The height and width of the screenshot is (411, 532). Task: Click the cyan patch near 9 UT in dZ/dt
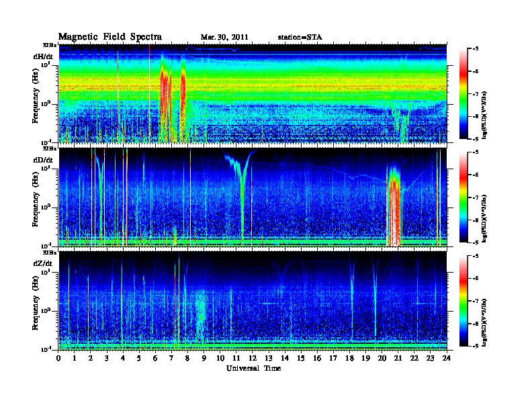(x=201, y=314)
